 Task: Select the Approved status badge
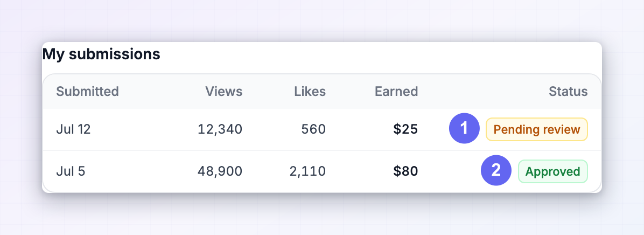point(553,171)
